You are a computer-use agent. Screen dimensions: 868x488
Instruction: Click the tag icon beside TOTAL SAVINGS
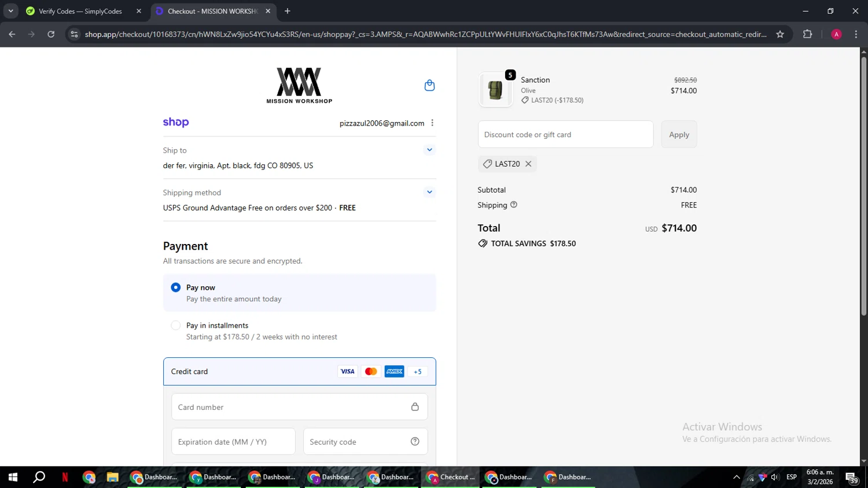[x=483, y=243]
